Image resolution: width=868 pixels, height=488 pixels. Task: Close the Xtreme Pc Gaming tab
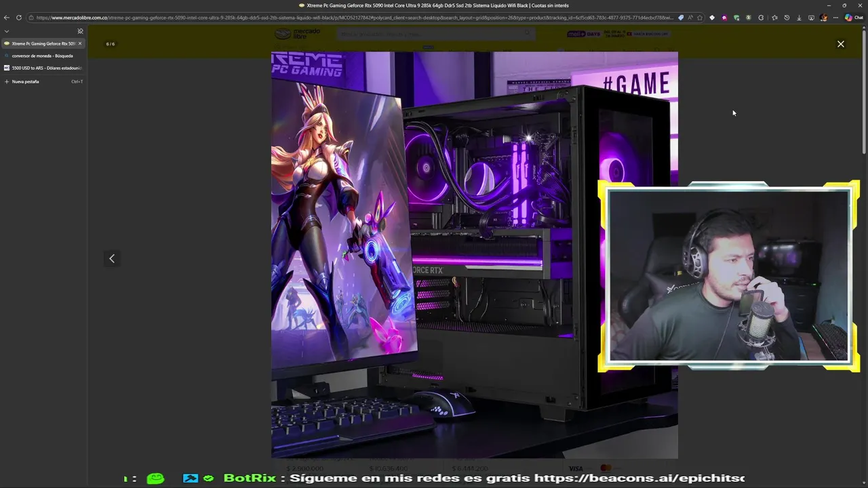(80, 43)
